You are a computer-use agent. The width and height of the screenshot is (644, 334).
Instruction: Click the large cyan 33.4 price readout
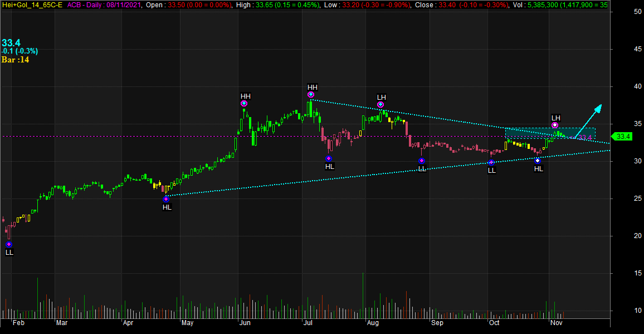(11, 42)
